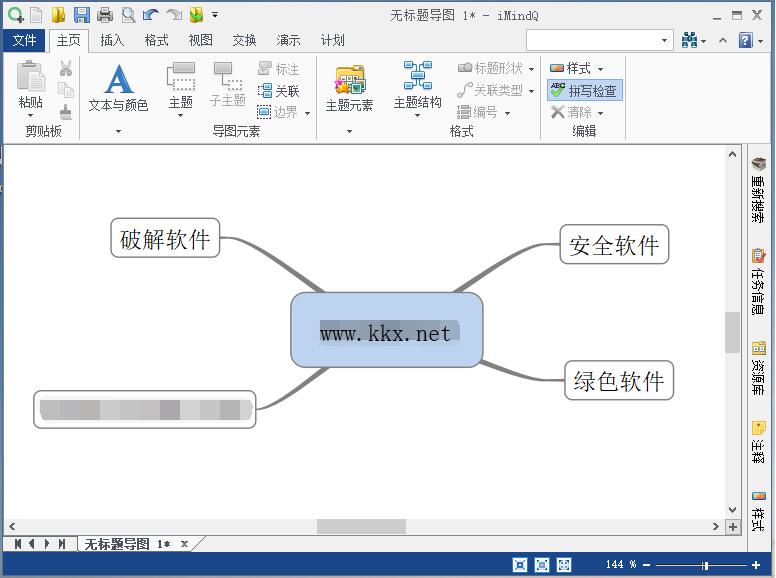Screen dimensions: 776x578
Task: Click the new document icon in quick access toolbar
Action: [x=36, y=15]
